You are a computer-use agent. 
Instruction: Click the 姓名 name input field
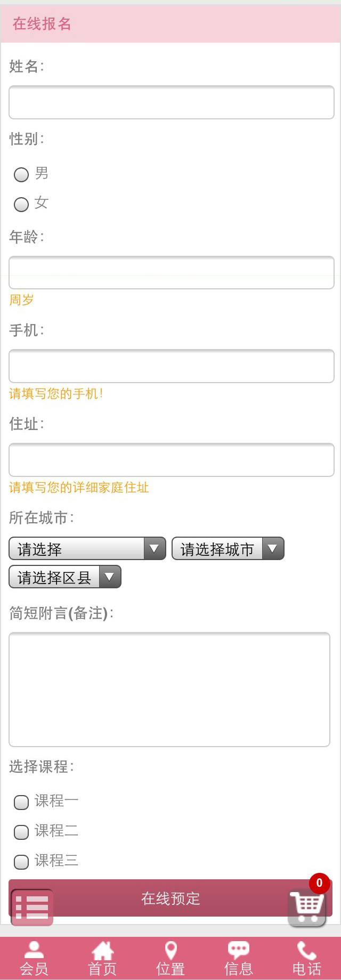tap(171, 102)
